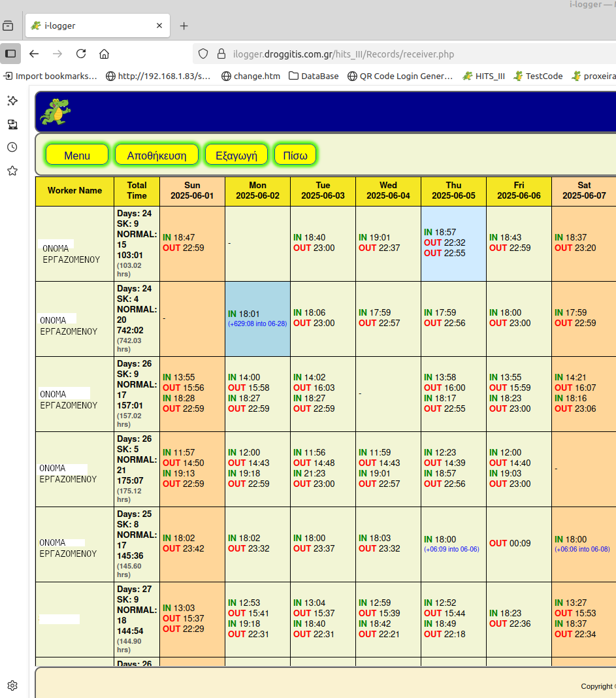Open a new browser tab

pos(184,26)
